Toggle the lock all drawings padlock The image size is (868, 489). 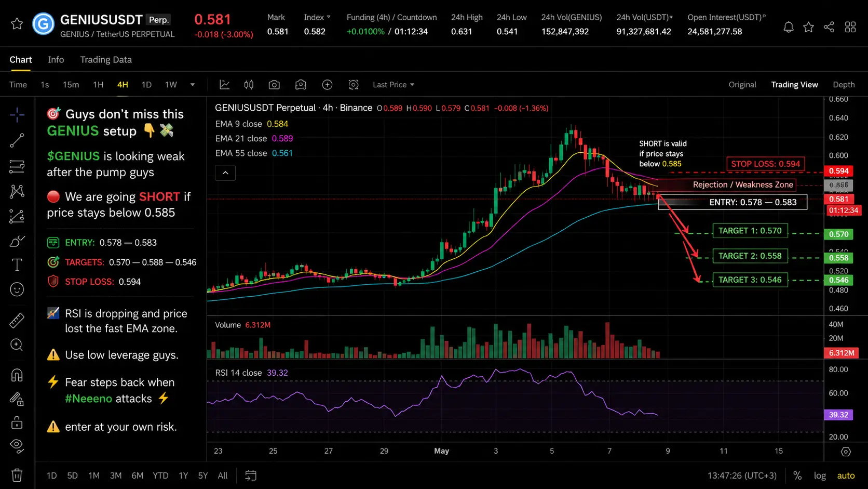(17, 422)
